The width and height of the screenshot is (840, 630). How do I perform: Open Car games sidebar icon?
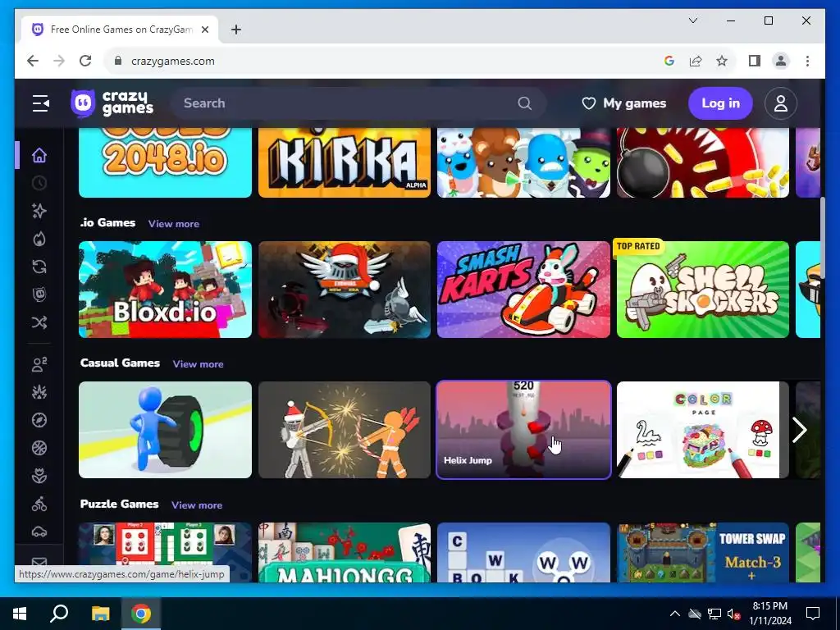pyautogui.click(x=39, y=532)
